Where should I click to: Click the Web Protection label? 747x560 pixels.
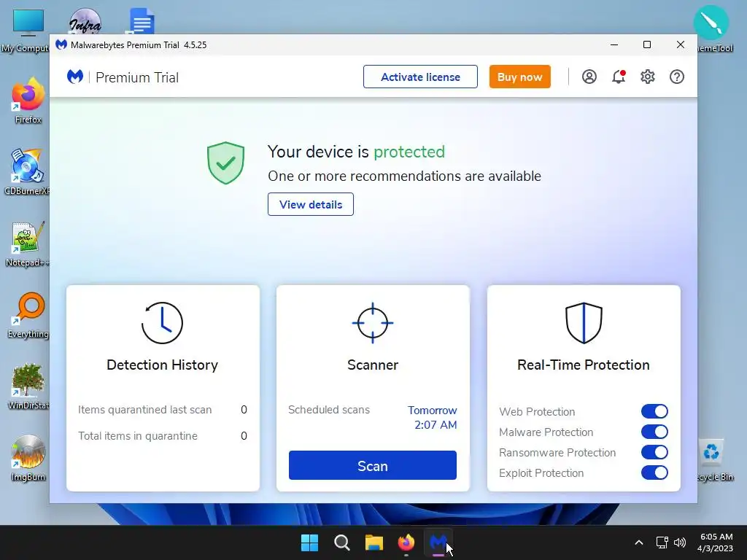pyautogui.click(x=537, y=412)
